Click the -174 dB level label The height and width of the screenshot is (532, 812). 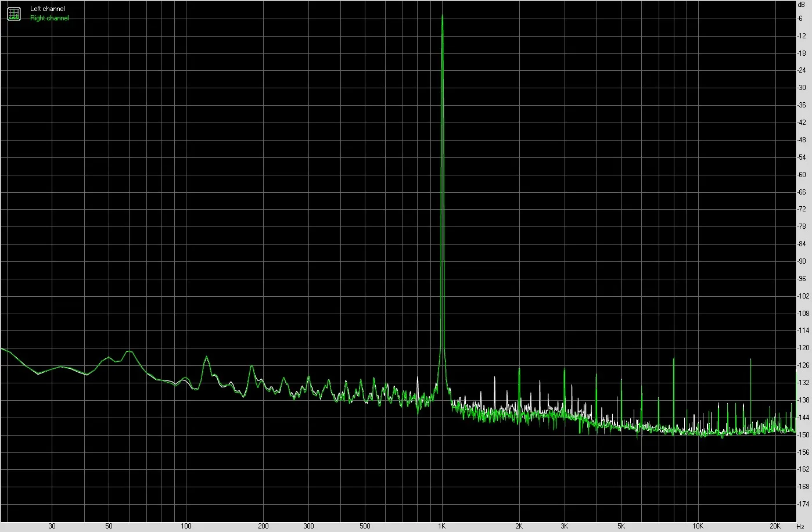(x=803, y=504)
